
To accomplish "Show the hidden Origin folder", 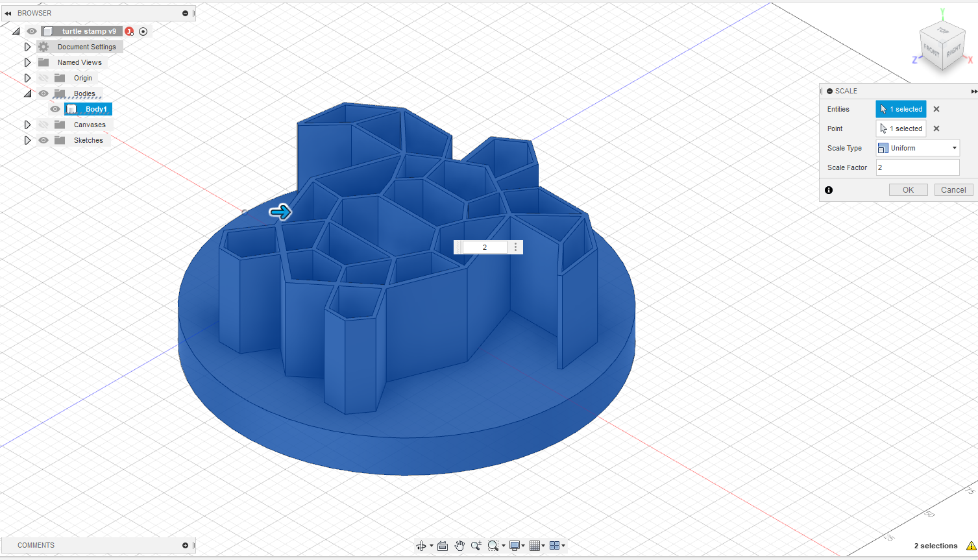I will tap(43, 78).
